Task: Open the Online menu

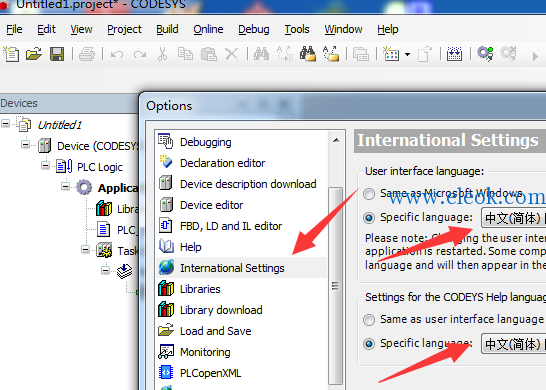Action: tap(208, 29)
